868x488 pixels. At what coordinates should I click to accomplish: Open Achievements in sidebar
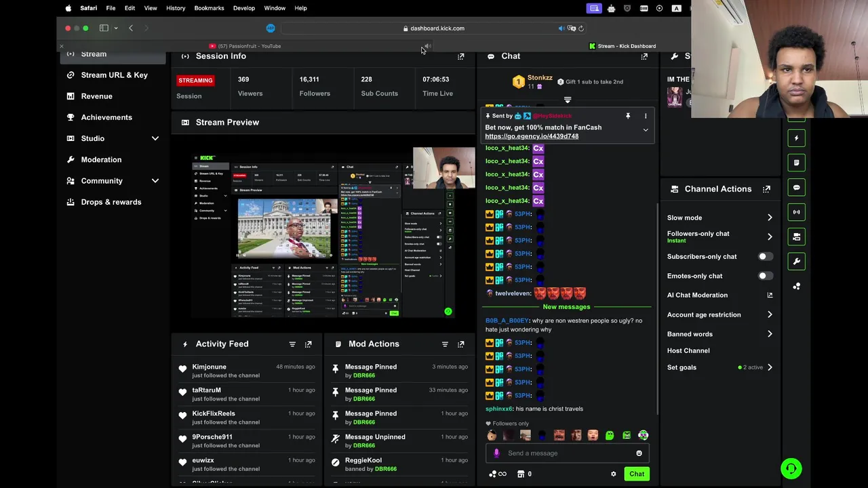(x=106, y=117)
